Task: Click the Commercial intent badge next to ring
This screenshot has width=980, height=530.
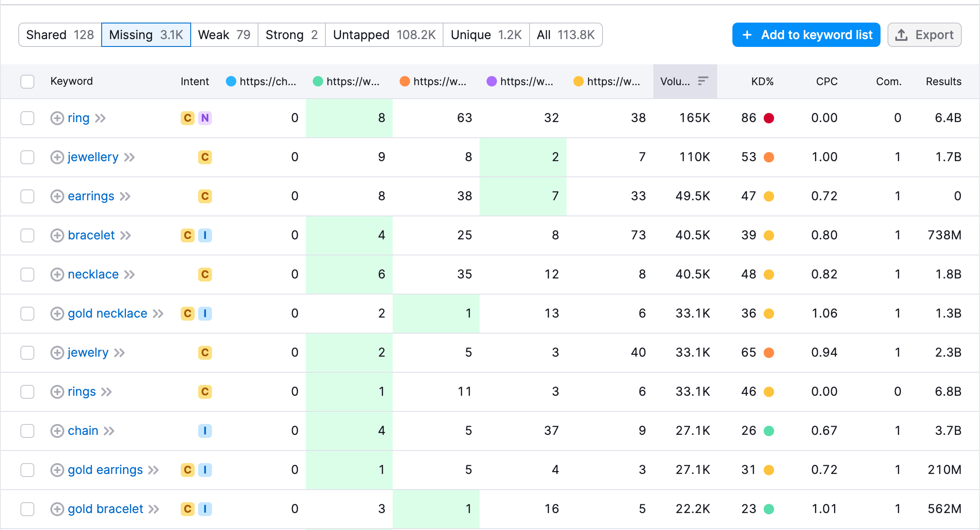Action: pos(187,118)
